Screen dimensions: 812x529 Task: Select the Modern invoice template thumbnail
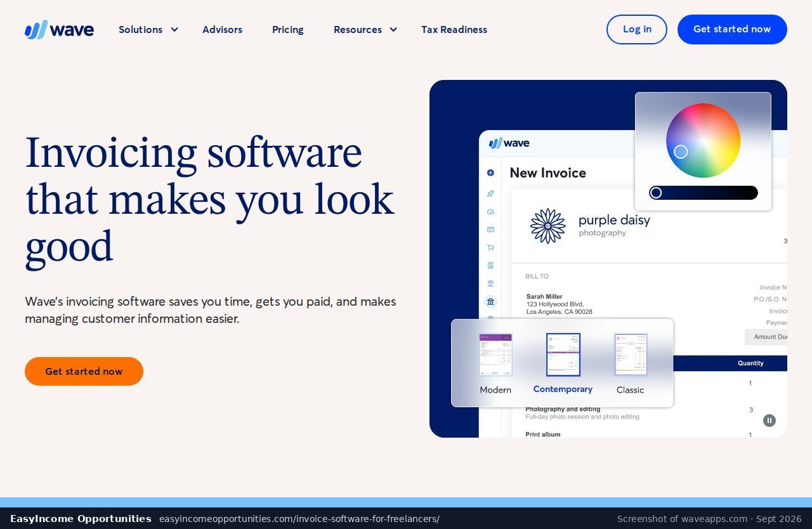click(495, 355)
